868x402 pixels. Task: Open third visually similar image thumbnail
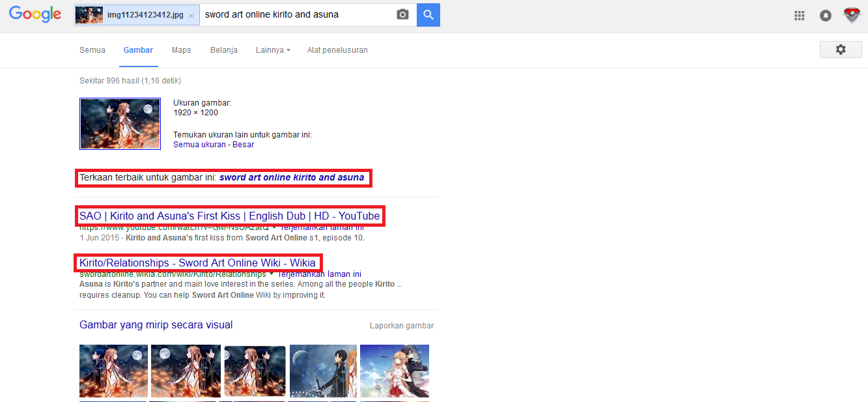tap(255, 371)
